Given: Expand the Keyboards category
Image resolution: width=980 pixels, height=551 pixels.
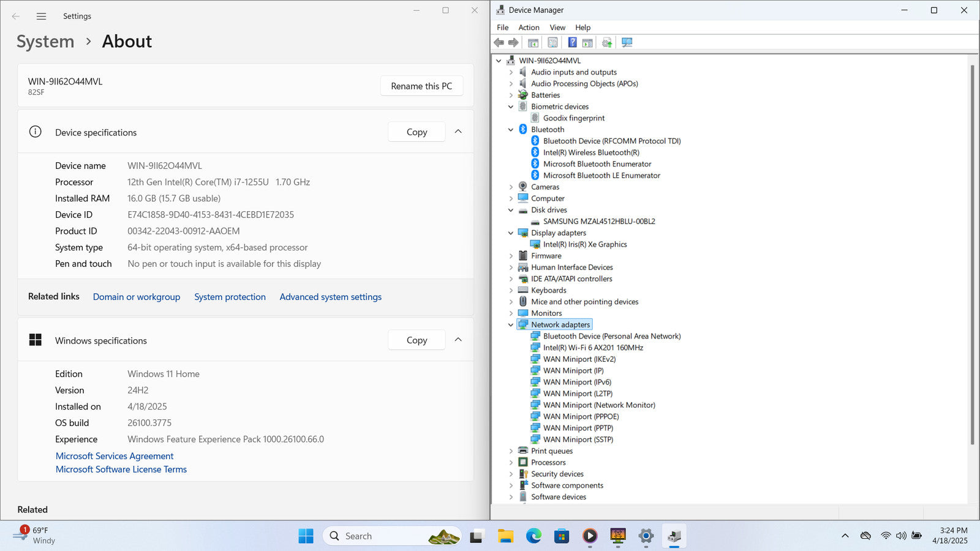Looking at the screenshot, I should tap(511, 290).
